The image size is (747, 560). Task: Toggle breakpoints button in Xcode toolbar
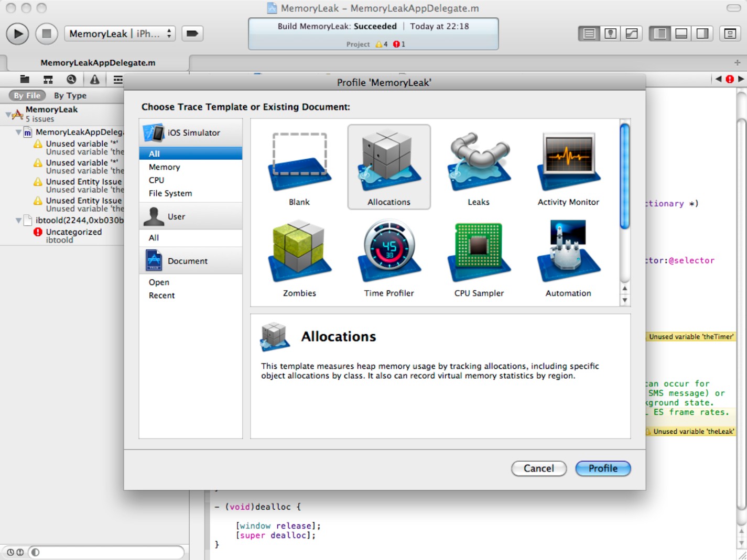[192, 34]
